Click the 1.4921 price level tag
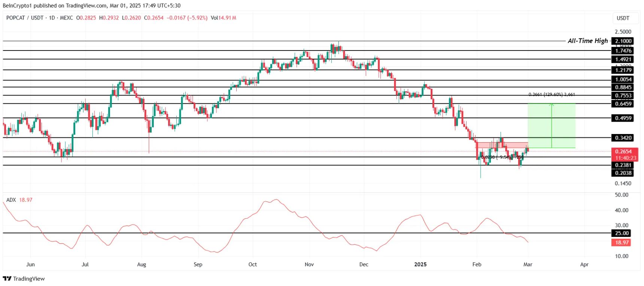The width and height of the screenshot is (644, 286). tap(623, 59)
